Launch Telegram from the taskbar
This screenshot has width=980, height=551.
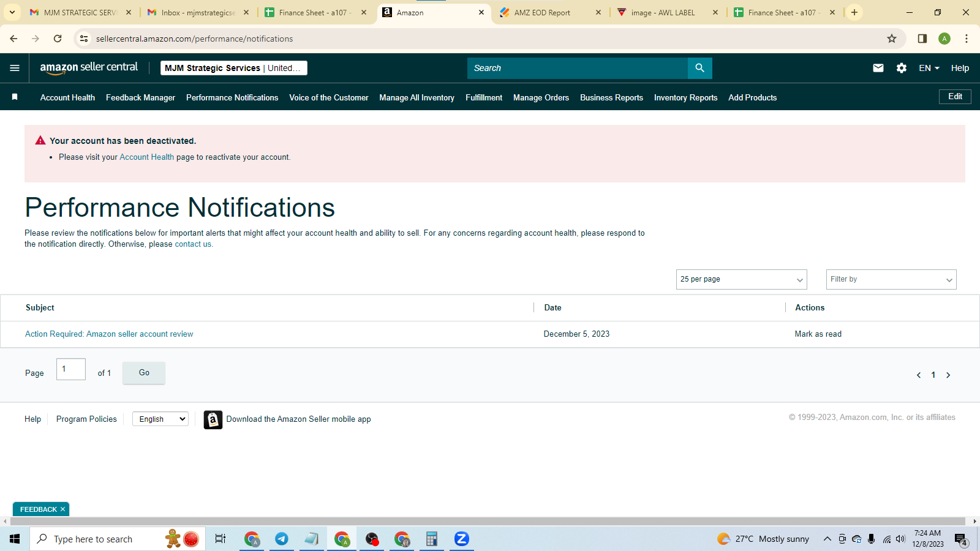pos(282,539)
